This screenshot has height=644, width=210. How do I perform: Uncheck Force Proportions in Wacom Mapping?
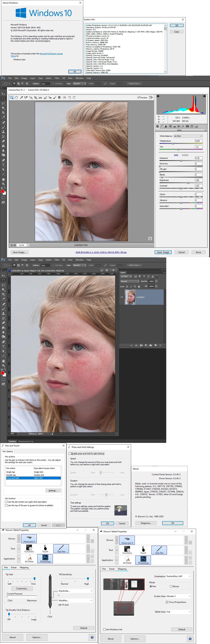(x=167, y=602)
